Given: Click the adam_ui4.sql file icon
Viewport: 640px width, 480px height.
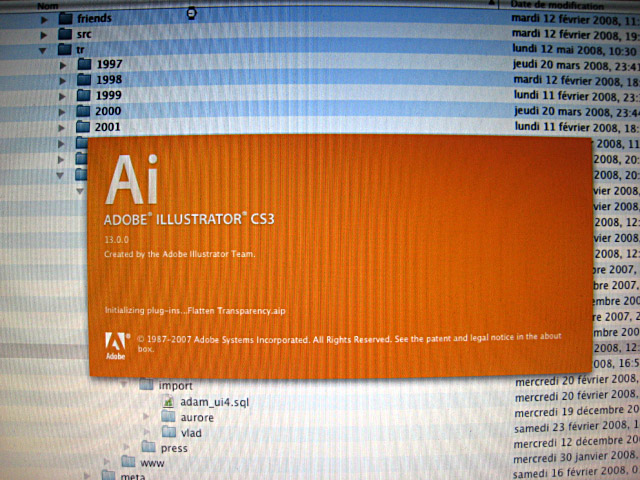Looking at the screenshot, I should (x=168, y=402).
